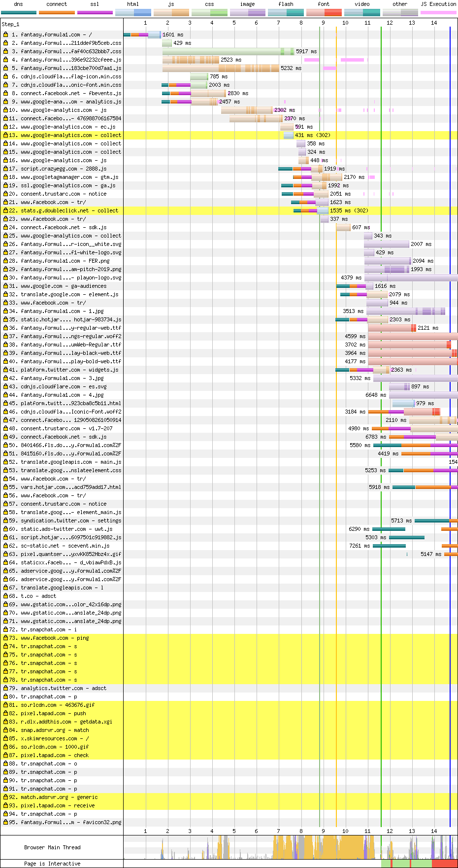Click the "431 ms (302)" timing label
This screenshot has height=868, width=458.
coord(313,135)
